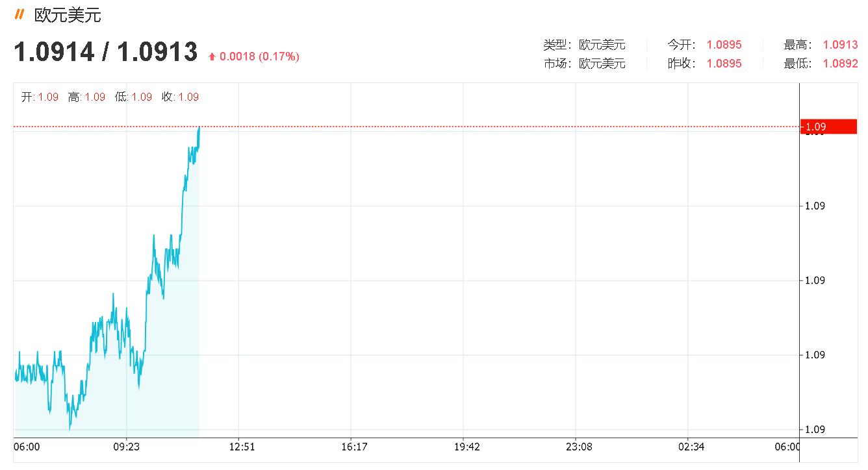
Task: Click the peak end of the blue price line
Action: (199, 128)
